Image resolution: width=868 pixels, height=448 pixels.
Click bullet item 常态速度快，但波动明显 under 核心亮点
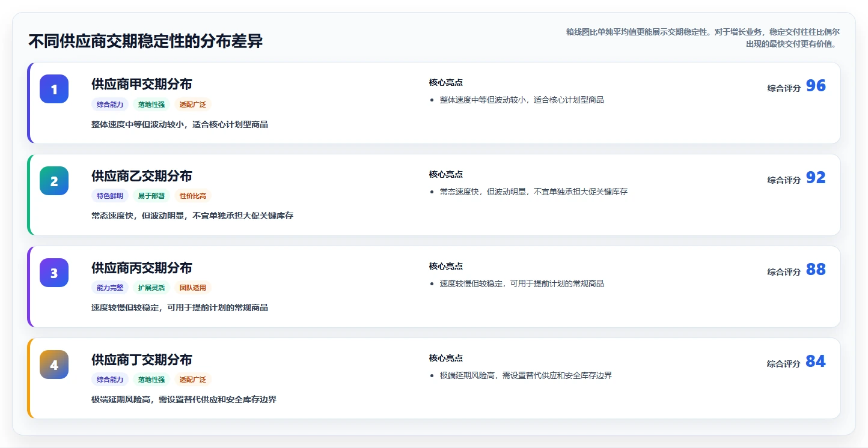pos(534,192)
